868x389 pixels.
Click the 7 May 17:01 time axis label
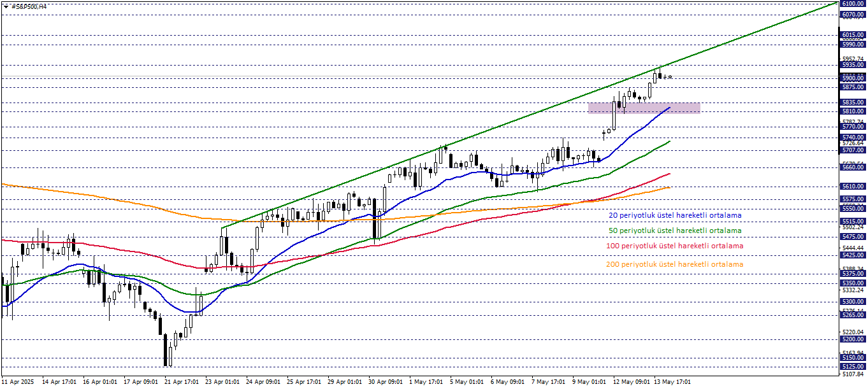pyautogui.click(x=549, y=382)
